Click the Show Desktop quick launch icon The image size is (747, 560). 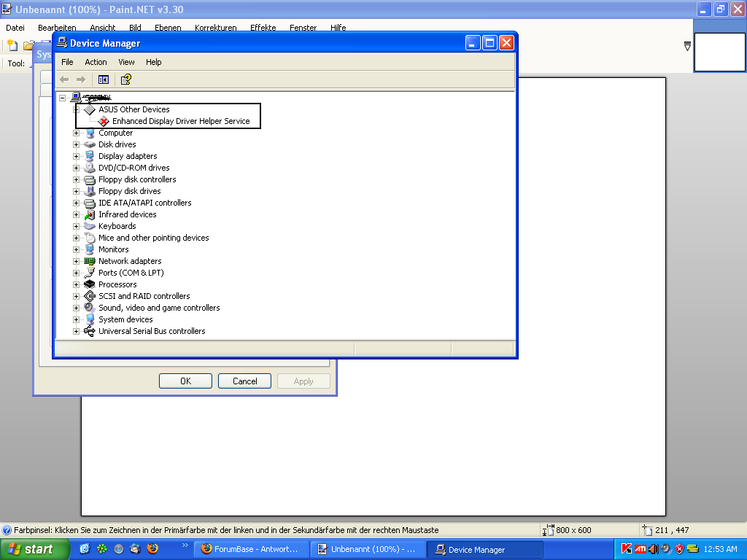85,548
